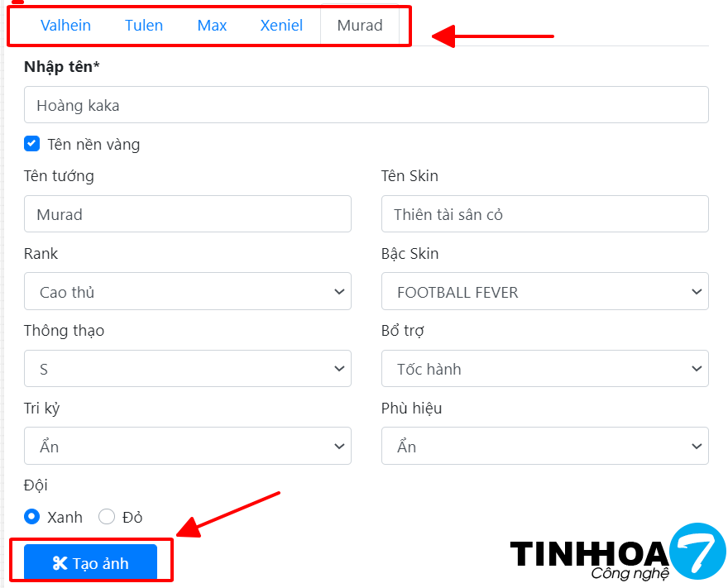This screenshot has width=728, height=588.
Task: Click the active Murad tab
Action: point(360,26)
